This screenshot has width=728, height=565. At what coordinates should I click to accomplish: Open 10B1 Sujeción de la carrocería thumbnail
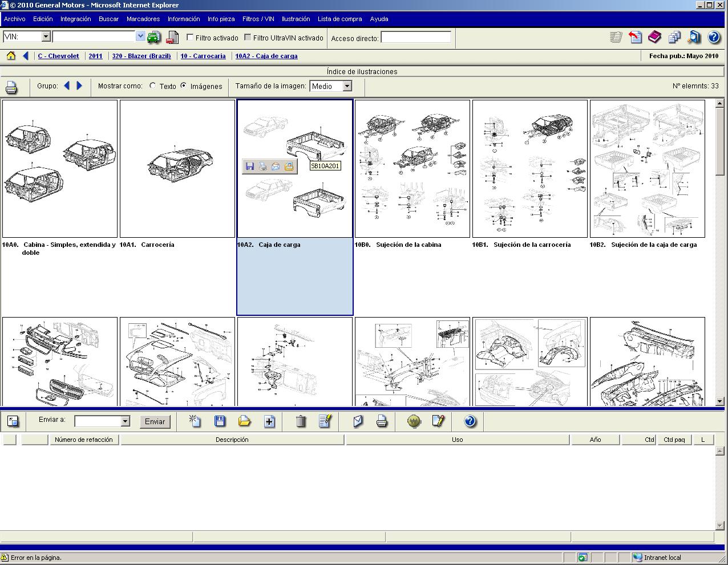[530, 169]
